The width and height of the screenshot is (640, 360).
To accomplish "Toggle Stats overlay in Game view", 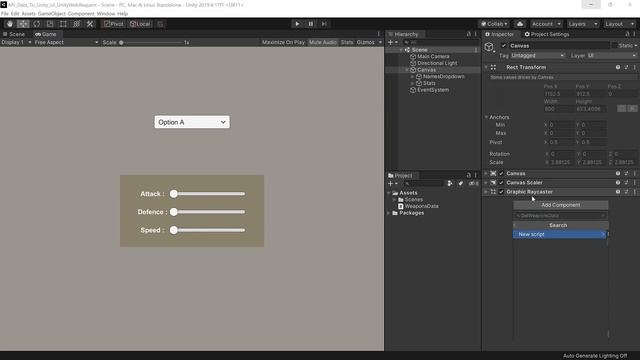I will coord(347,42).
